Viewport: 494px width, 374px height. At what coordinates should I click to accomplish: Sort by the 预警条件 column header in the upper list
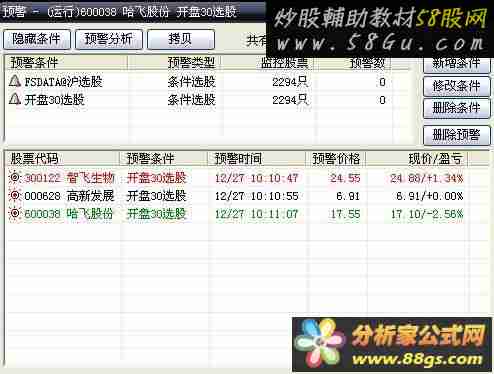tap(66, 62)
